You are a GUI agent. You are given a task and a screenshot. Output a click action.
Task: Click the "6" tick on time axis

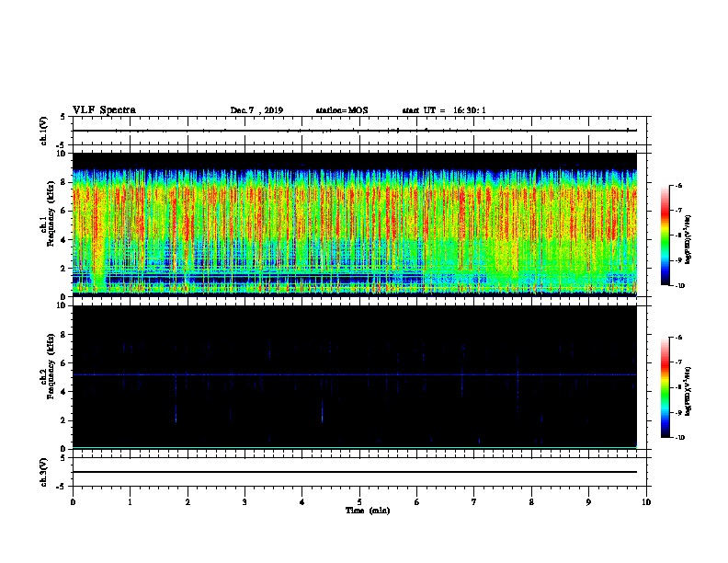click(x=416, y=502)
